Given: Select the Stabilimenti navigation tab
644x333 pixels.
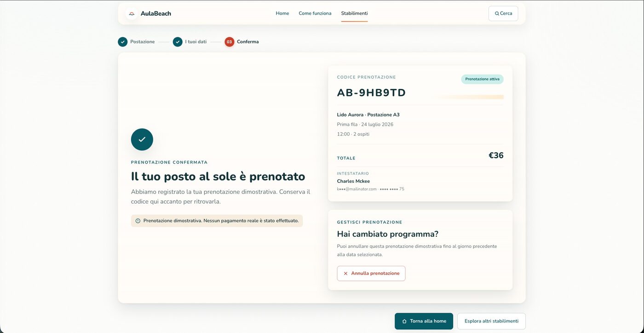Looking at the screenshot, I should (x=354, y=13).
